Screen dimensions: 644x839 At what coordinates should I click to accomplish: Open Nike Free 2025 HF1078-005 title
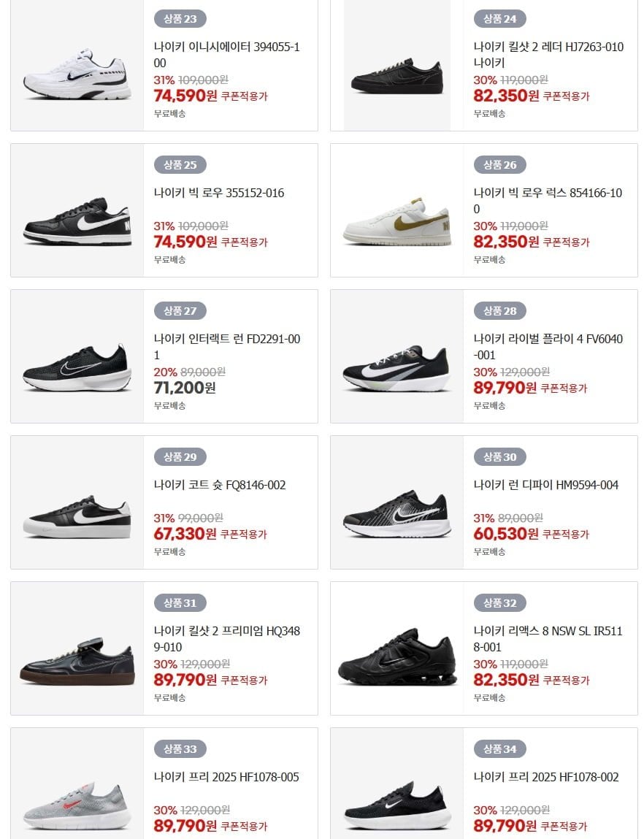tap(226, 777)
